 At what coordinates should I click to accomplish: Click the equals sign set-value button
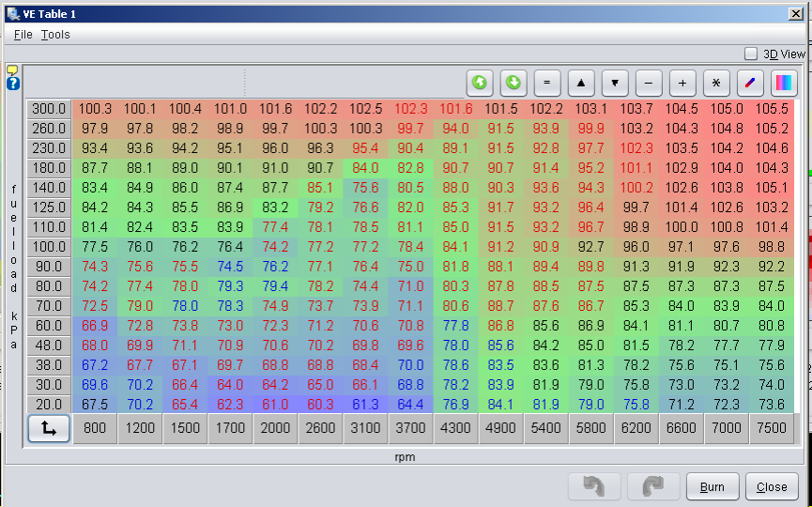coord(547,83)
